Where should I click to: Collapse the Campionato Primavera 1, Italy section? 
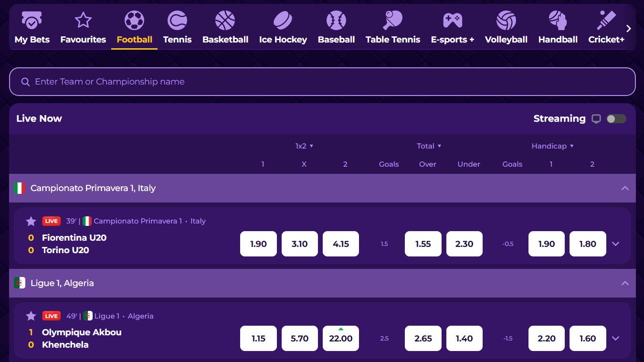point(625,188)
